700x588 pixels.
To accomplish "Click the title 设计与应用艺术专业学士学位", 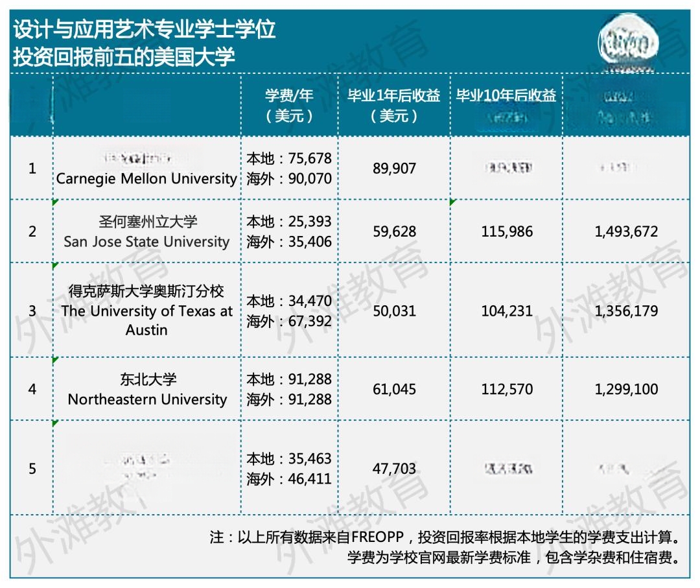I will (x=144, y=29).
